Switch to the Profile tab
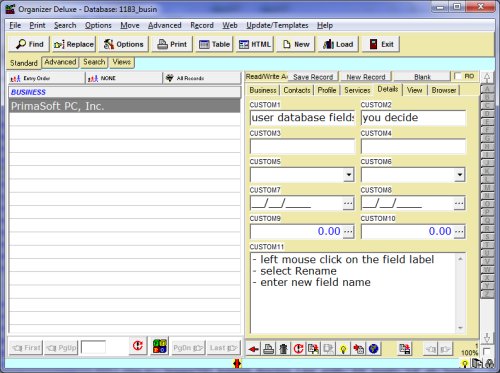Screen dimensions: 500x373 [x=327, y=90]
